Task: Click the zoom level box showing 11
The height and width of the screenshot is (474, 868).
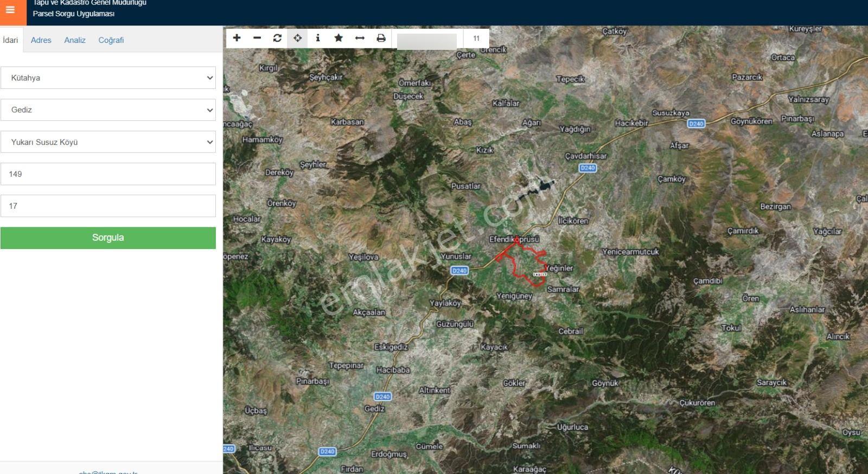Action: tap(476, 39)
